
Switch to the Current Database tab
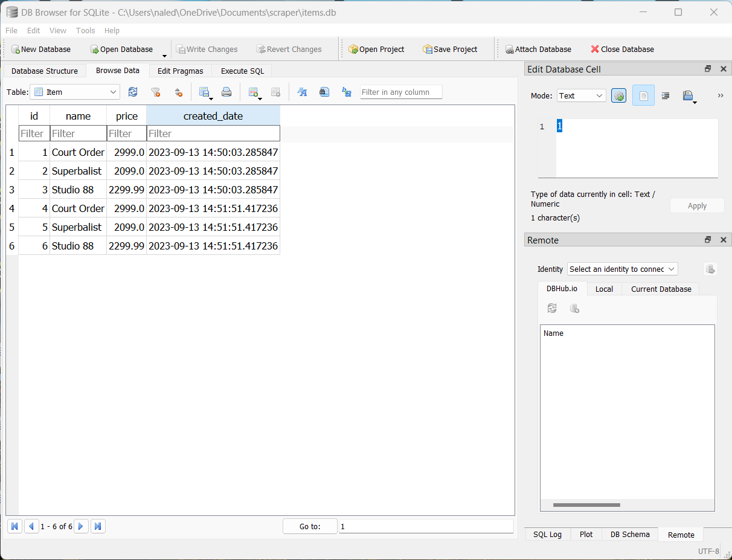[x=661, y=289]
